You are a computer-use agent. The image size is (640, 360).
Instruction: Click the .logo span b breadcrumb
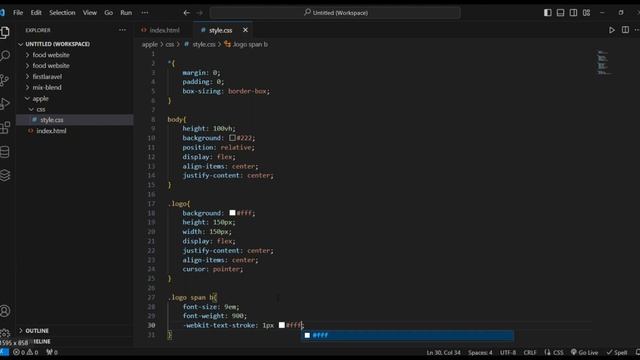(246, 44)
